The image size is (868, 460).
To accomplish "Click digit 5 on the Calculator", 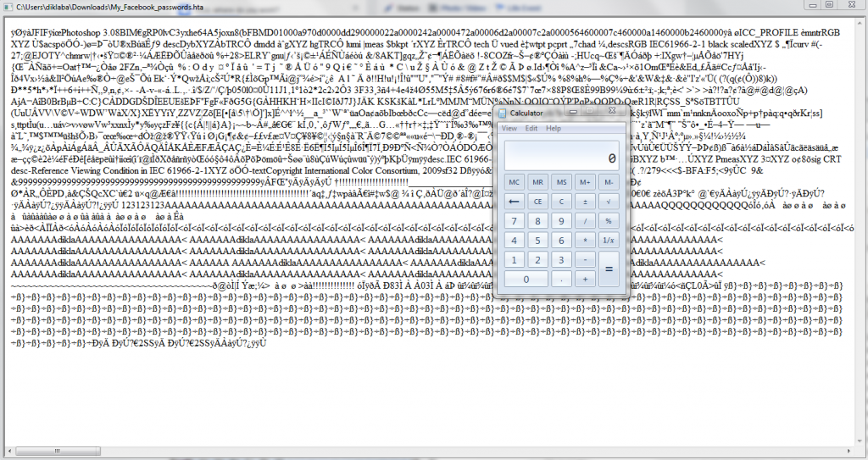I will click(537, 241).
